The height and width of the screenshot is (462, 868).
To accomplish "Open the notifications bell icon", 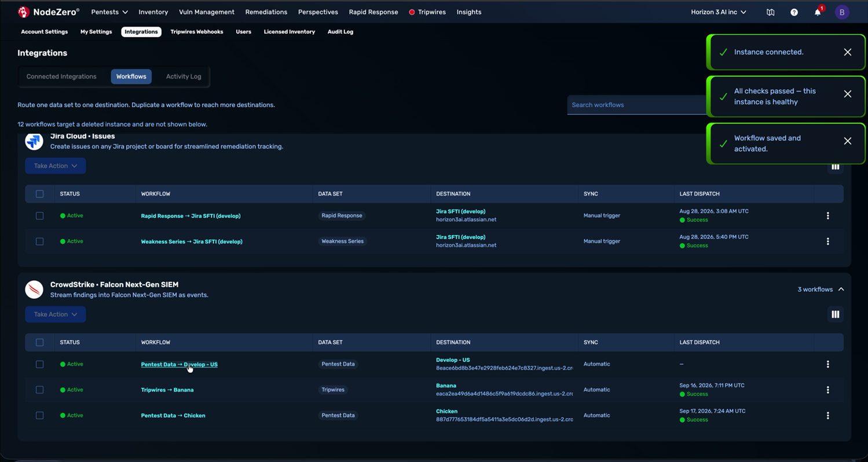I will pyautogui.click(x=818, y=12).
